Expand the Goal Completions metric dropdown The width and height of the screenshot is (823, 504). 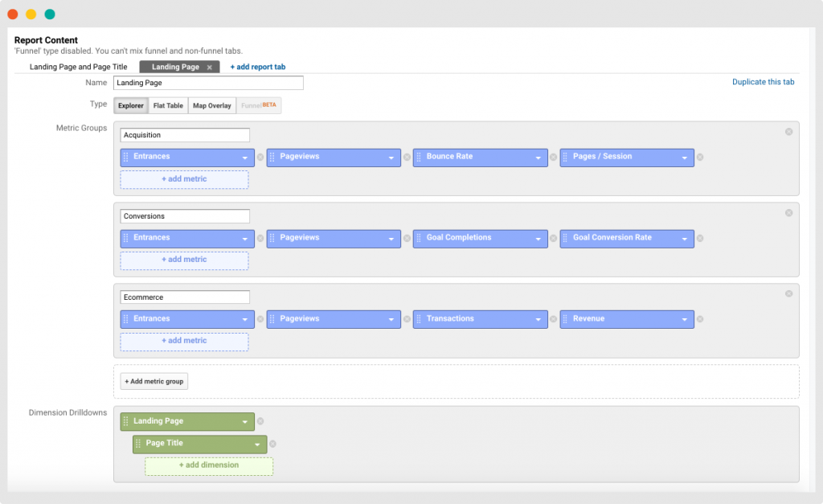click(538, 239)
